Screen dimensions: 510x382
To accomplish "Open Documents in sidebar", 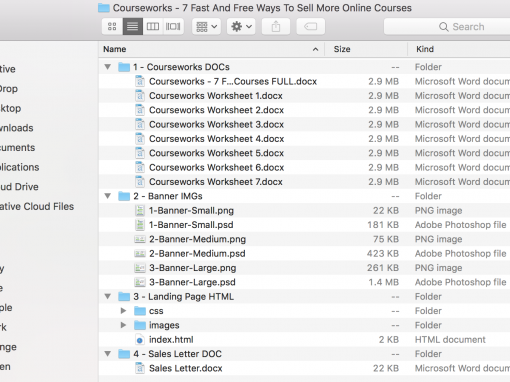I will (17, 147).
